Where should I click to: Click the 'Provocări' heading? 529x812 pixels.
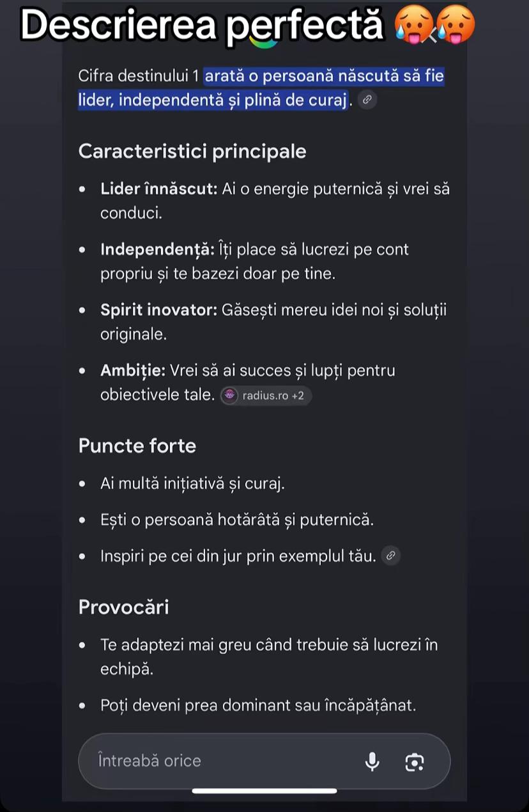point(123,607)
